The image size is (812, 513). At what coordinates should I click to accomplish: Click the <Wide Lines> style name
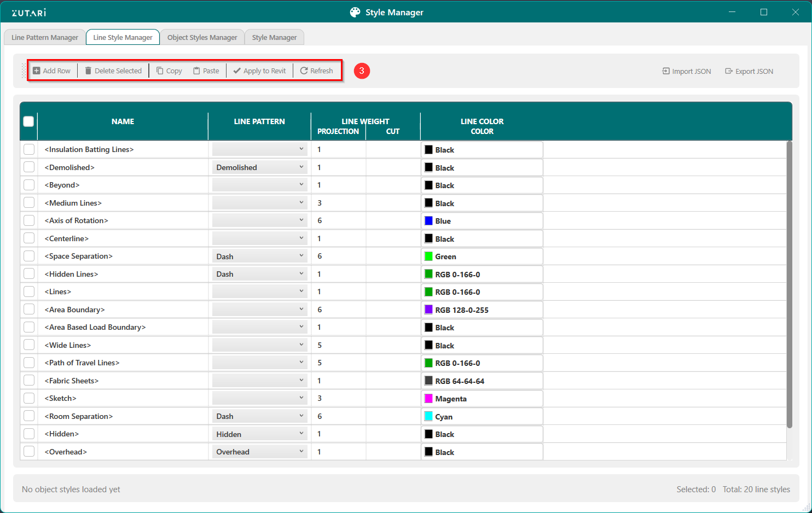tap(68, 345)
